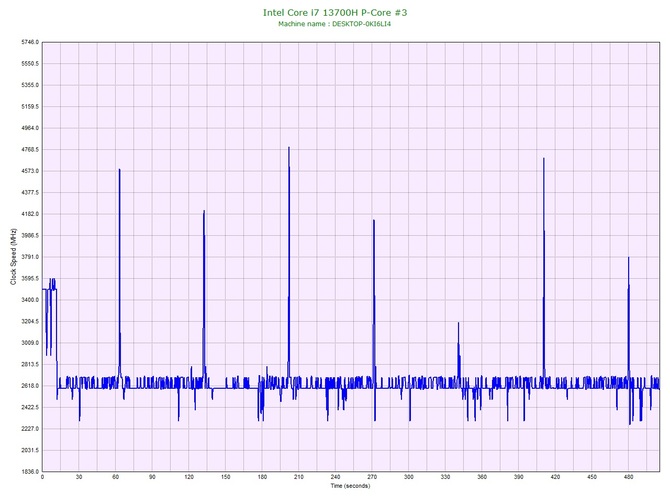Click the 450 tick on the time axis

point(592,477)
